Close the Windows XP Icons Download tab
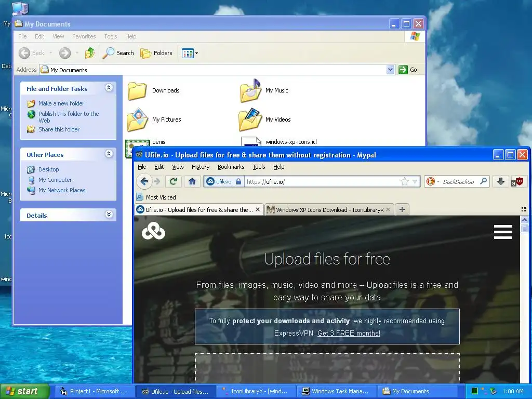532x399 pixels. coord(388,210)
